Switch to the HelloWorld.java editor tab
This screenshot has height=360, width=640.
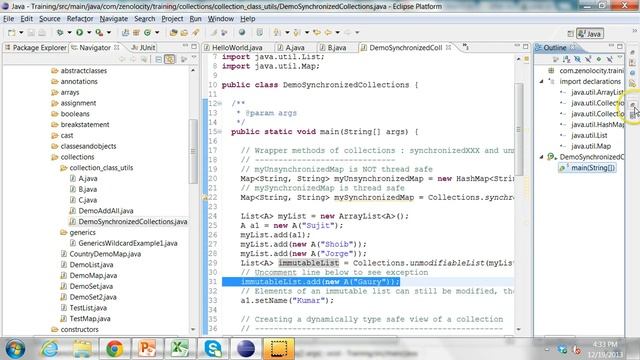tap(233, 48)
